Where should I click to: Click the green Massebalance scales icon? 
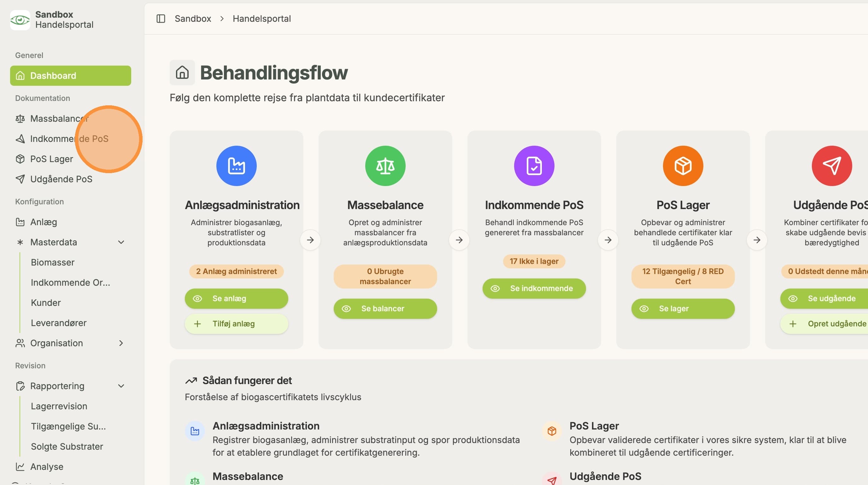[385, 166]
